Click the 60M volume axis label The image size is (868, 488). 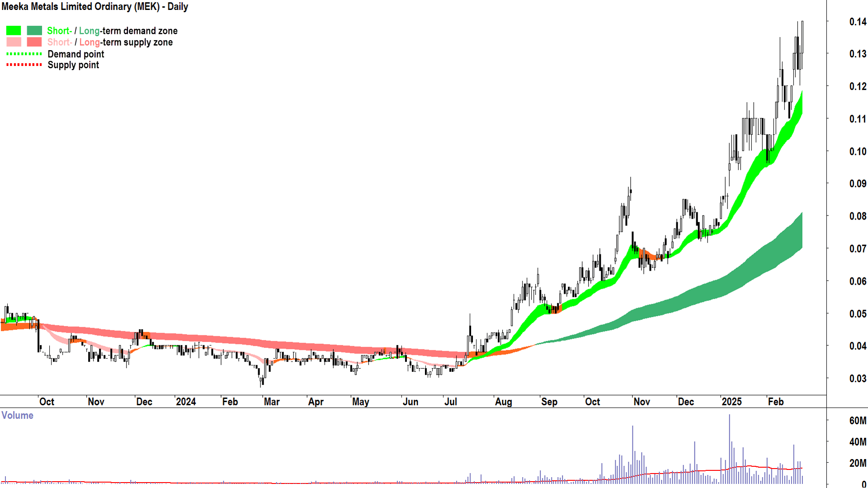point(858,421)
